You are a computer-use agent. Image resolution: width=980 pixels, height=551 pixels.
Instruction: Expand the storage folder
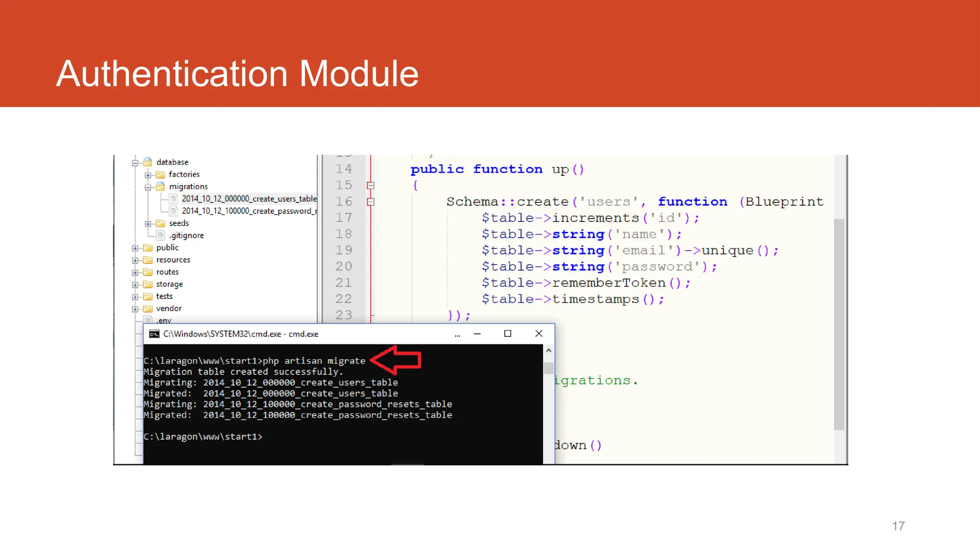pyautogui.click(x=135, y=285)
